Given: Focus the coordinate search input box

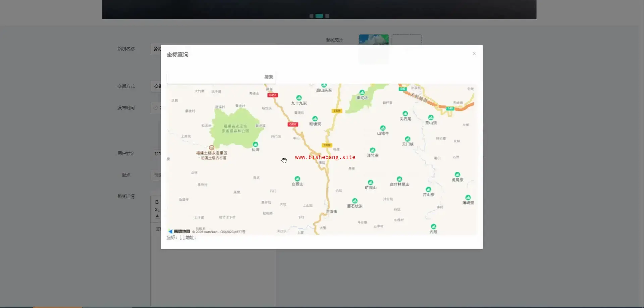Looking at the screenshot, I should pyautogui.click(x=214, y=77).
